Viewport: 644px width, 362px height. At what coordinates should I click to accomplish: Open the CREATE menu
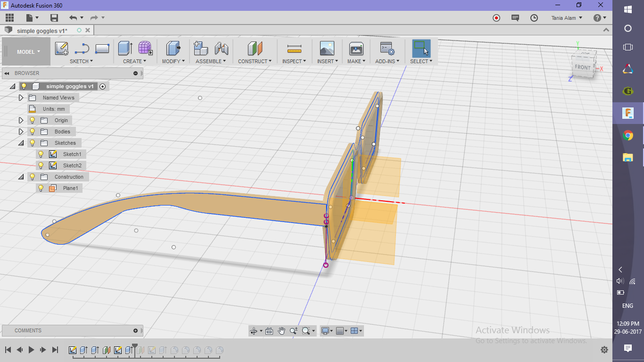coord(134,61)
